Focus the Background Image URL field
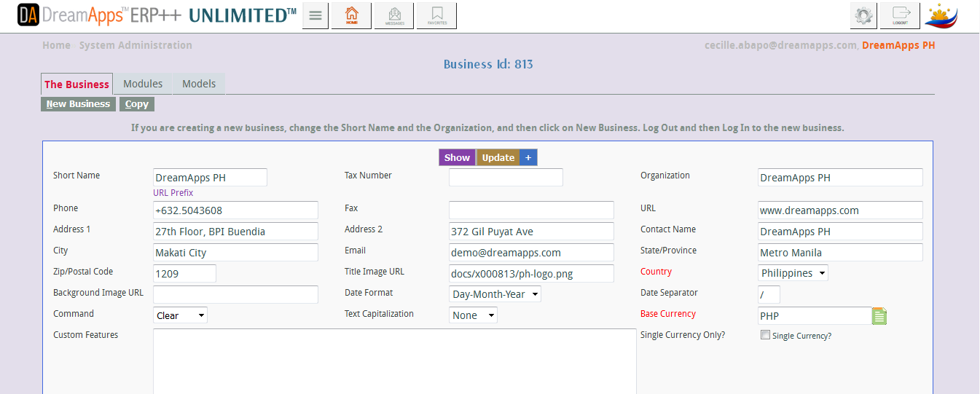The height and width of the screenshot is (394, 980). coord(235,295)
